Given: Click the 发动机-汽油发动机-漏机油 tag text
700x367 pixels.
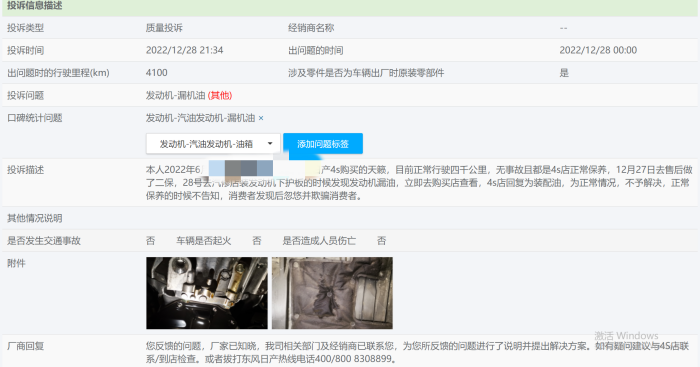Looking at the screenshot, I should [x=200, y=118].
